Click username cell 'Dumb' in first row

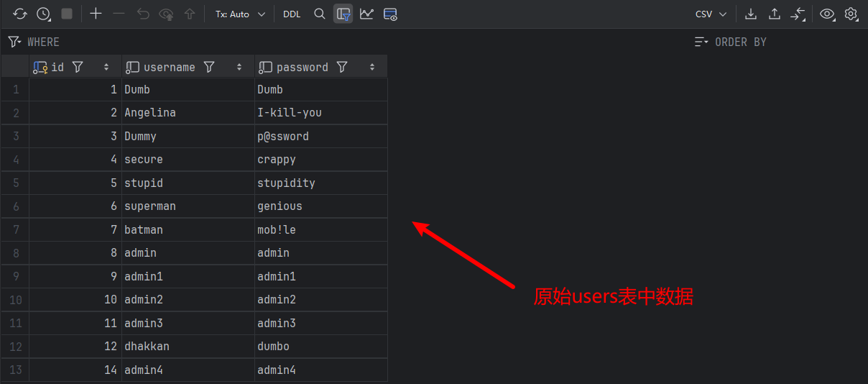[x=188, y=89]
